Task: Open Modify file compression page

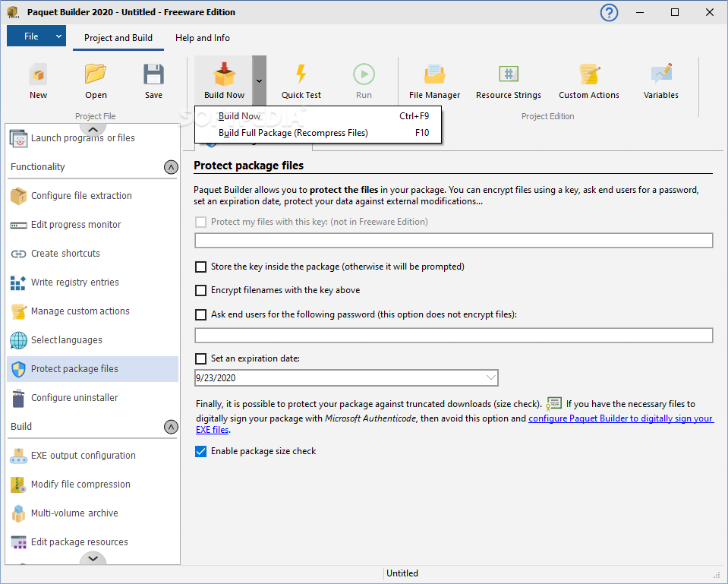Action: [x=93, y=484]
